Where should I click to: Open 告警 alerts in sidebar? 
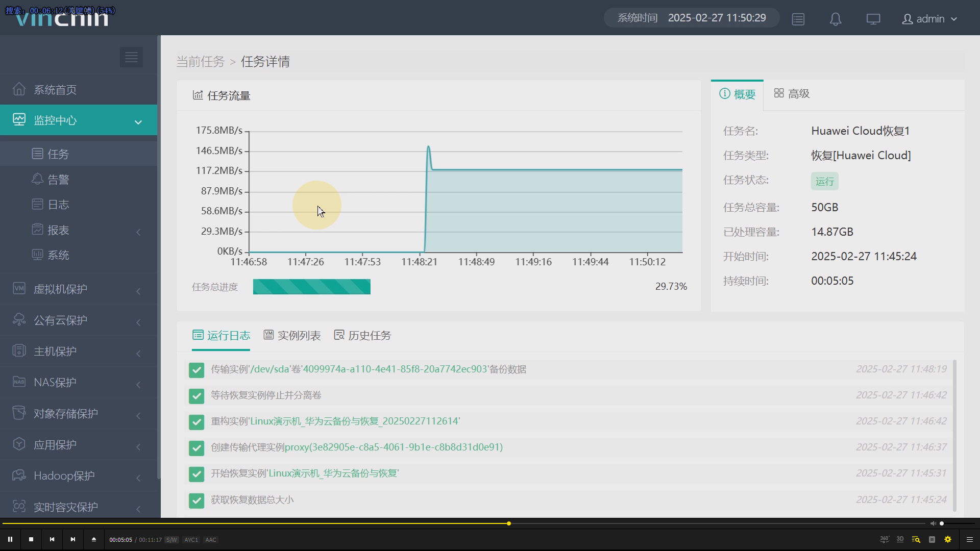click(x=58, y=180)
